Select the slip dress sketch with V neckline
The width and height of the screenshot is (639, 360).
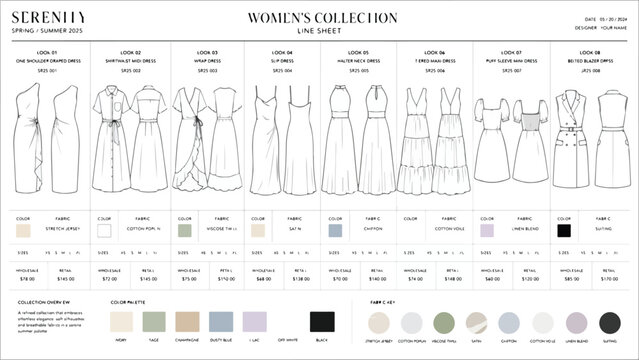pos(266,140)
